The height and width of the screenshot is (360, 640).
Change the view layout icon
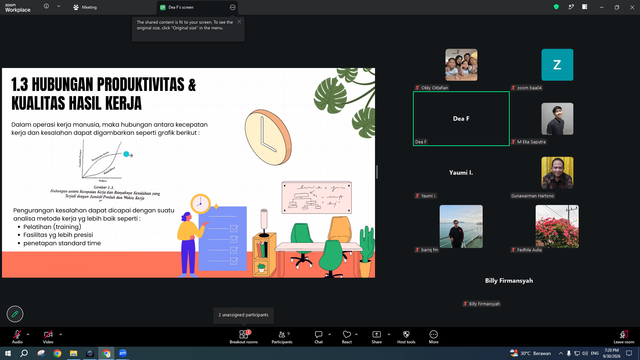pyautogui.click(x=584, y=7)
